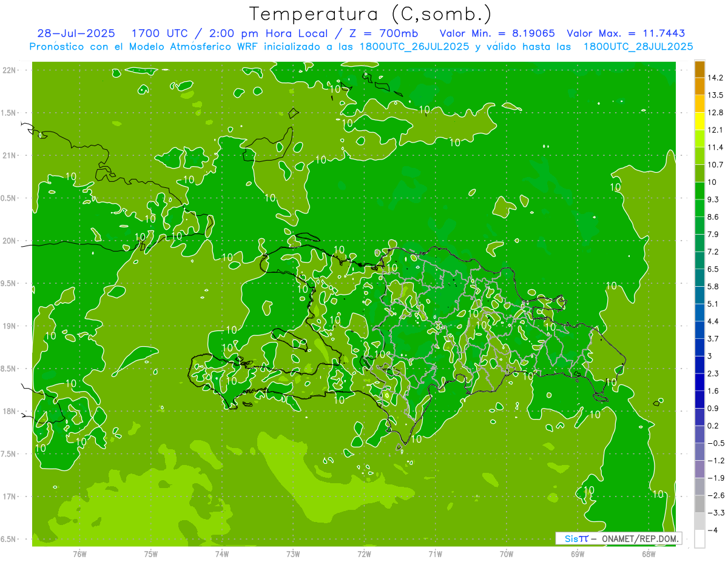
Task: Click the bright yellow swatch between 12.1 and 12.8
Action: click(699, 121)
